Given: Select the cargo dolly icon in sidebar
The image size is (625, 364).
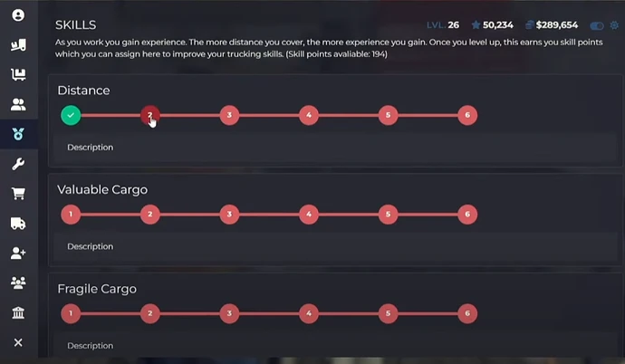Looking at the screenshot, I should (18, 74).
